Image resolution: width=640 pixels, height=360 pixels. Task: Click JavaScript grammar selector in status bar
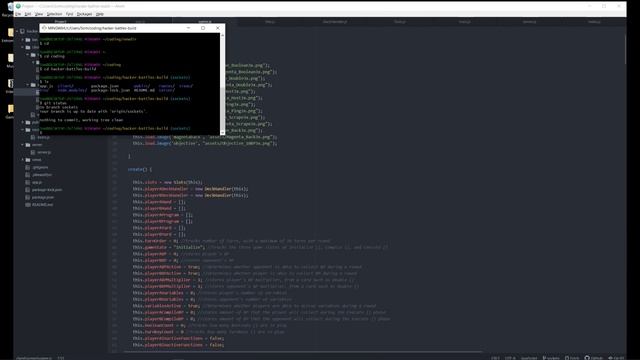point(529,358)
